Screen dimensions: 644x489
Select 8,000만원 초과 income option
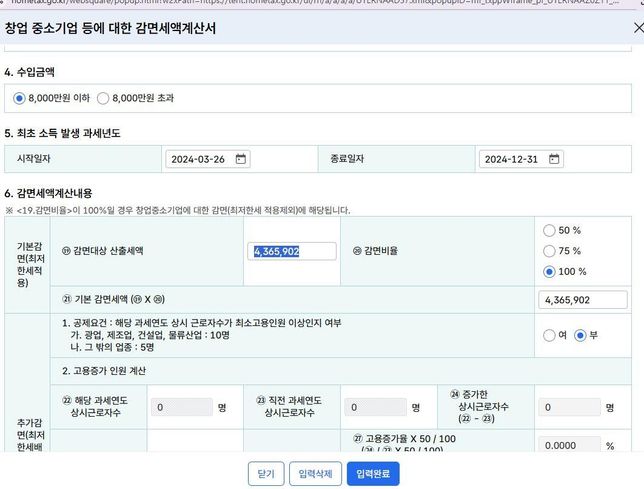point(103,98)
